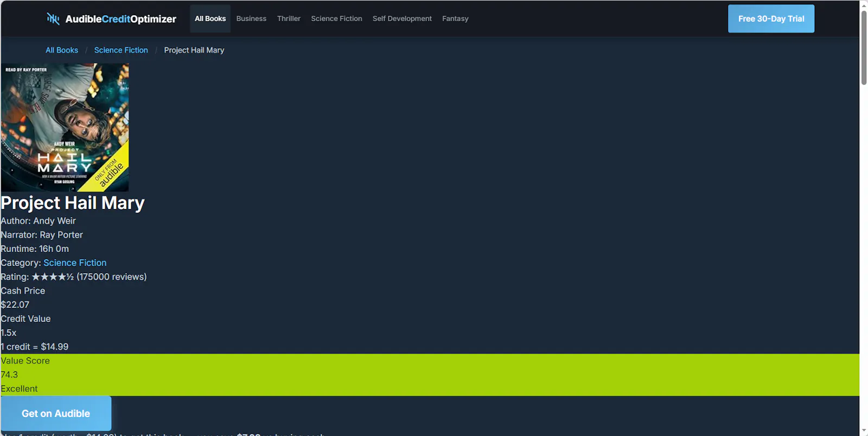The width and height of the screenshot is (868, 436).
Task: Click the Project Hail Mary title heading
Action: click(73, 203)
